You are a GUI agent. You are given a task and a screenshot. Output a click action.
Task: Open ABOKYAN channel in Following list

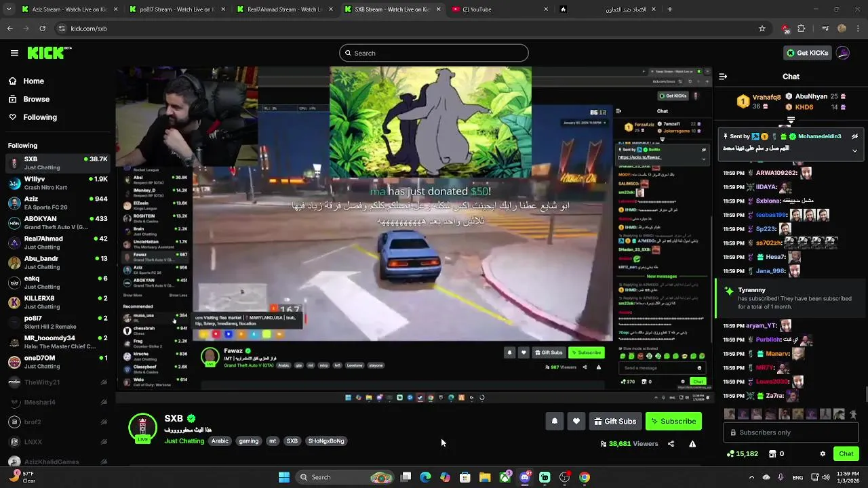58,222
